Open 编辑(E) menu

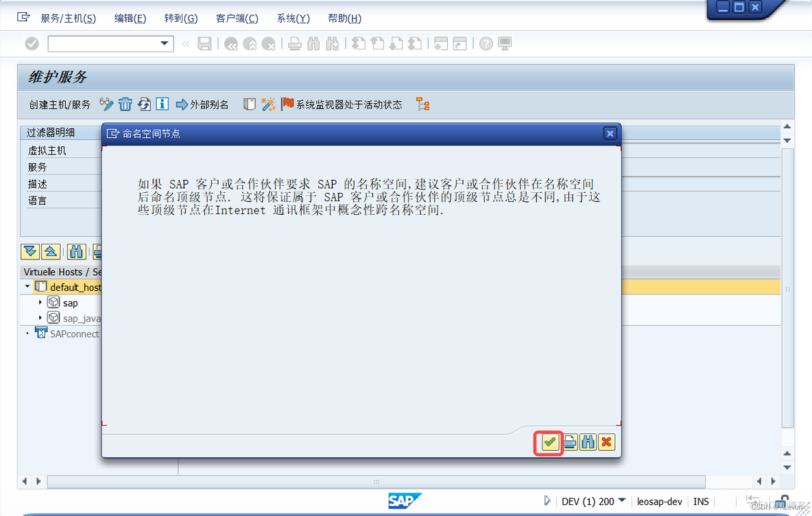tap(130, 18)
